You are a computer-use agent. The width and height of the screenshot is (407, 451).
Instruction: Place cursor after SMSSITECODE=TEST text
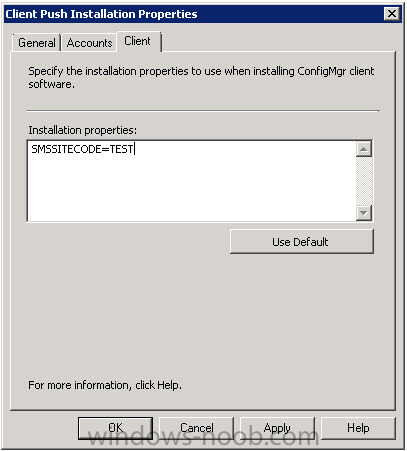(134, 149)
